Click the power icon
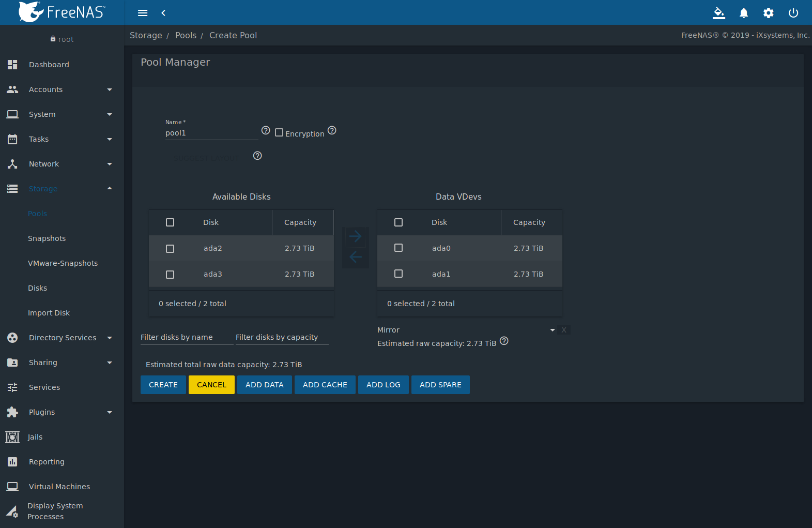This screenshot has width=812, height=528. pyautogui.click(x=793, y=13)
